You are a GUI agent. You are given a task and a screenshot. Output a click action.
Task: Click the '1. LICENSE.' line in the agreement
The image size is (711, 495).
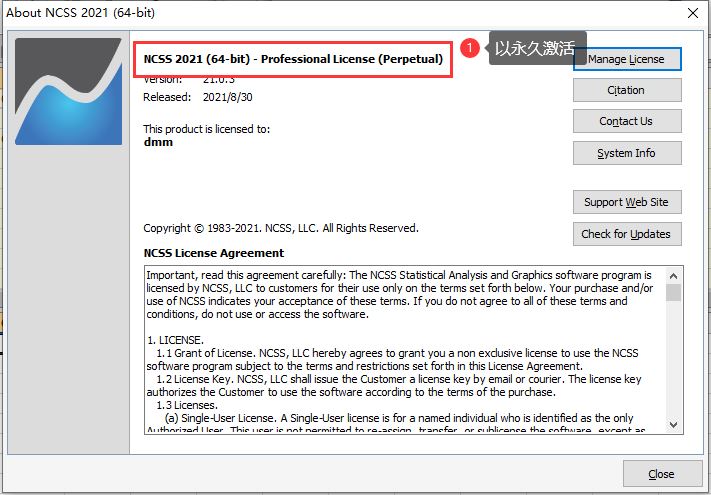pyautogui.click(x=175, y=340)
